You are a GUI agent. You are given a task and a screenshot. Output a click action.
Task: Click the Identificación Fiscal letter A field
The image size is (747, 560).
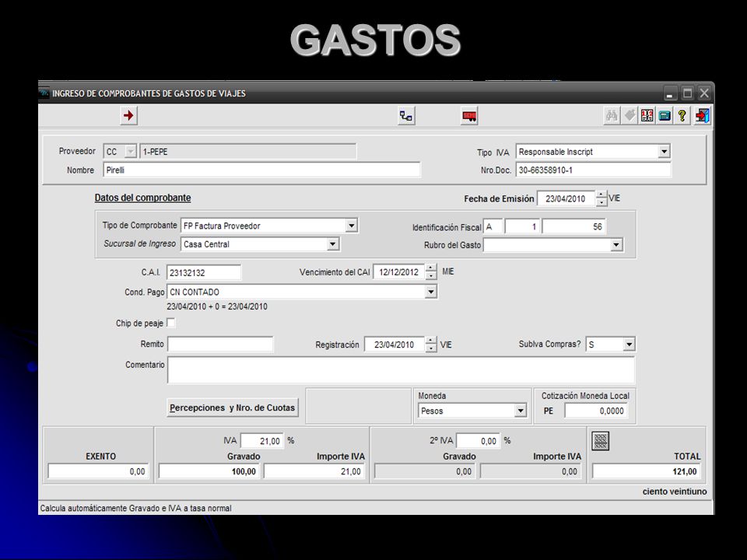pos(493,226)
